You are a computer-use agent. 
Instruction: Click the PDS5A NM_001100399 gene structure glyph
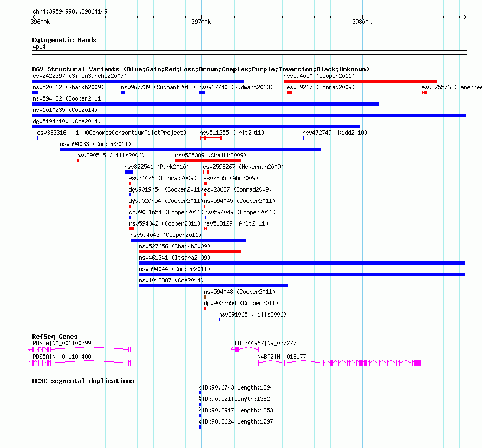pos(80,350)
